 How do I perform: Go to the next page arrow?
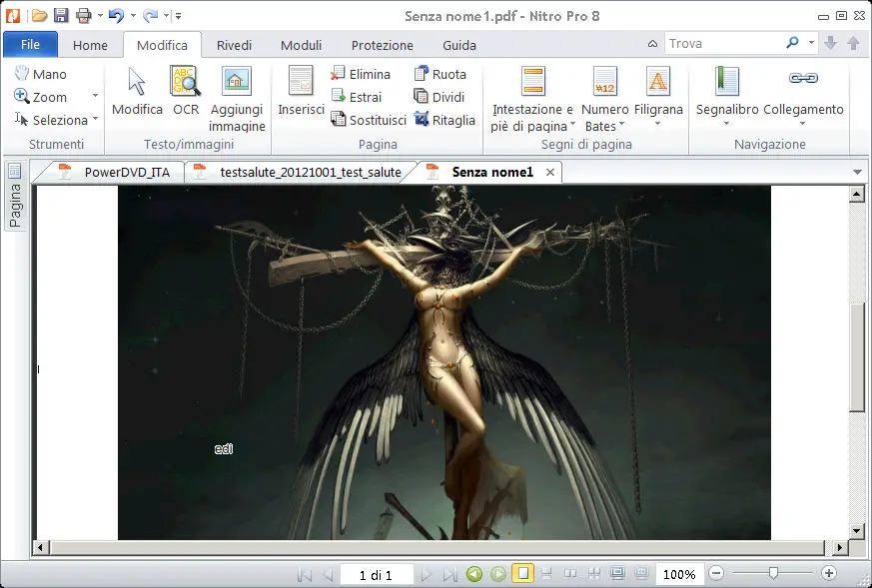click(426, 574)
